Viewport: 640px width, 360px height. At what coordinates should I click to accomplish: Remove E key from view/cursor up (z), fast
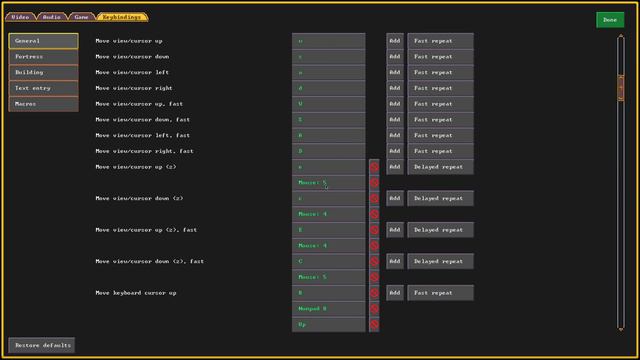coord(374,230)
